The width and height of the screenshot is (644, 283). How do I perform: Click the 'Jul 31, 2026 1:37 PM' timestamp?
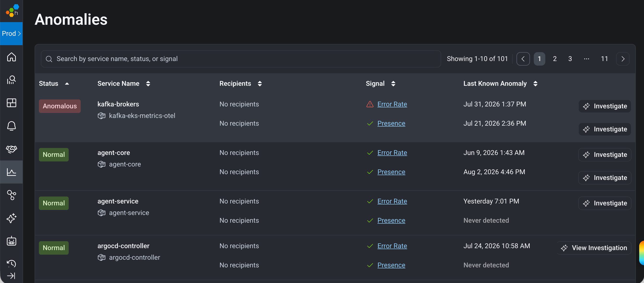[495, 104]
